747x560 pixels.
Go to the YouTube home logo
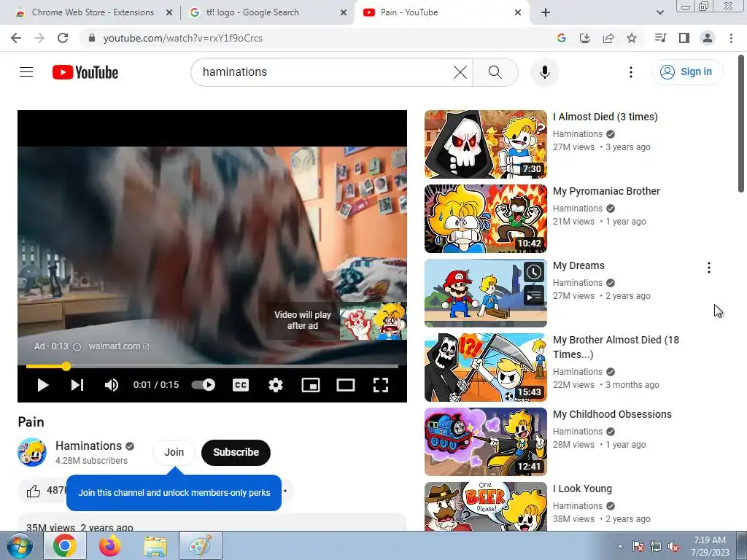pyautogui.click(x=85, y=72)
